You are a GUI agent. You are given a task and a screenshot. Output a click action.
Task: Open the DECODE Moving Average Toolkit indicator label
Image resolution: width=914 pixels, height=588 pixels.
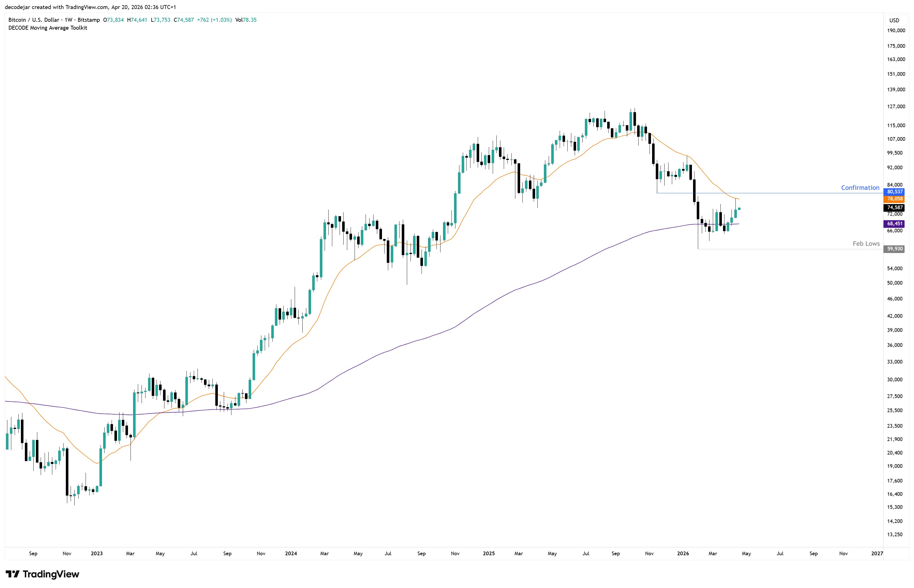(48, 28)
